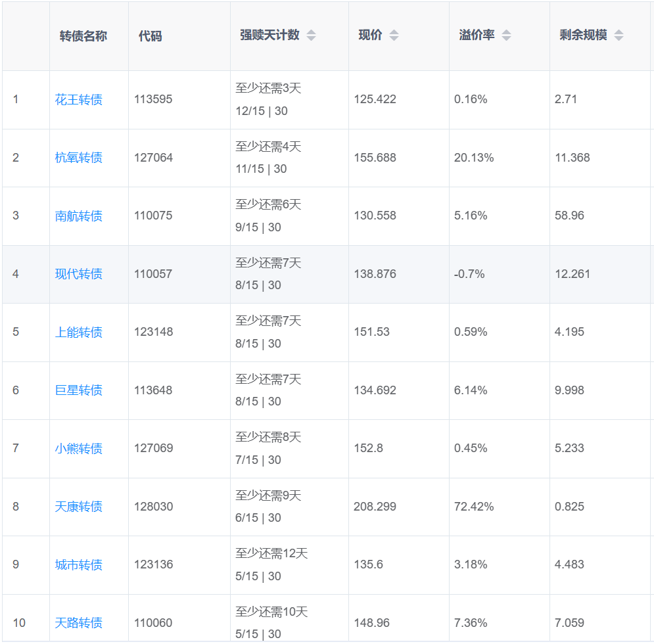
Task: Toggle sorting icon next to 溢价率
Action: 506,35
